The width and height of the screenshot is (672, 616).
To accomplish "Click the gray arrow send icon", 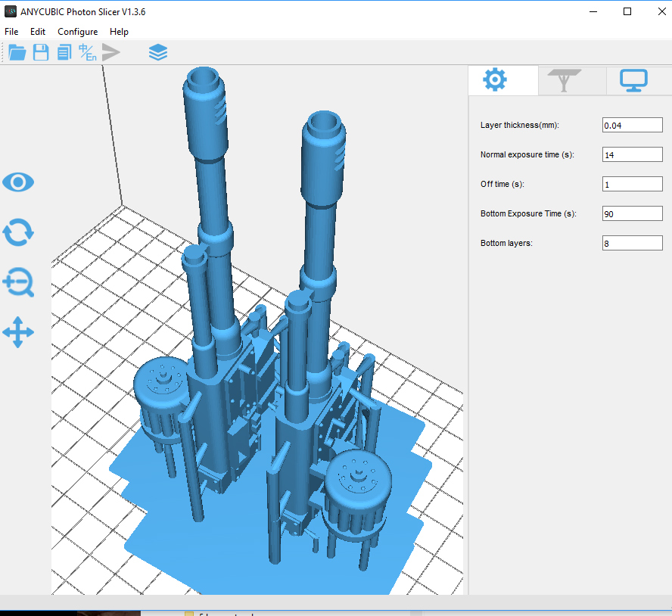I will coord(111,53).
